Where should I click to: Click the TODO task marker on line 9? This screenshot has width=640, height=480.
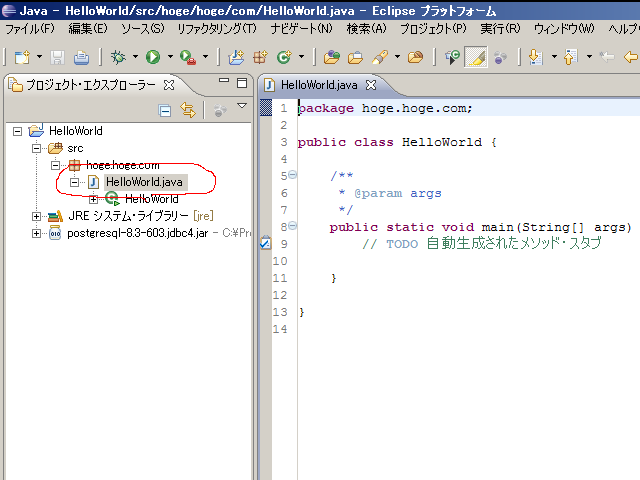265,242
